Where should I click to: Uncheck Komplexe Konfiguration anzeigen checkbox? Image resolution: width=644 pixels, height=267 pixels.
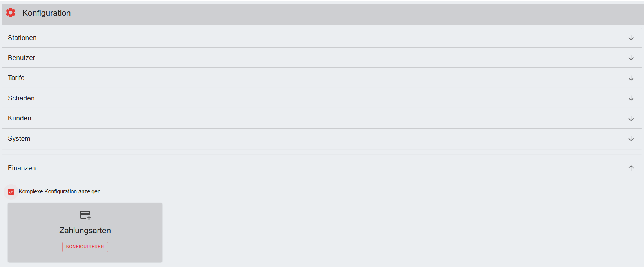click(x=11, y=192)
